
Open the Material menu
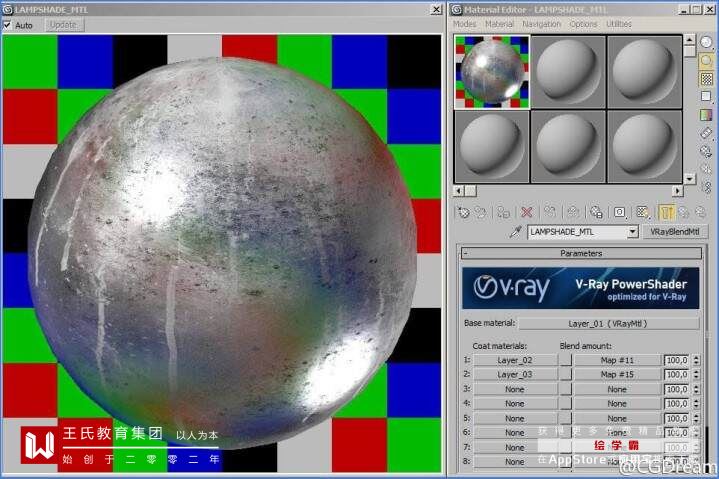[499, 23]
